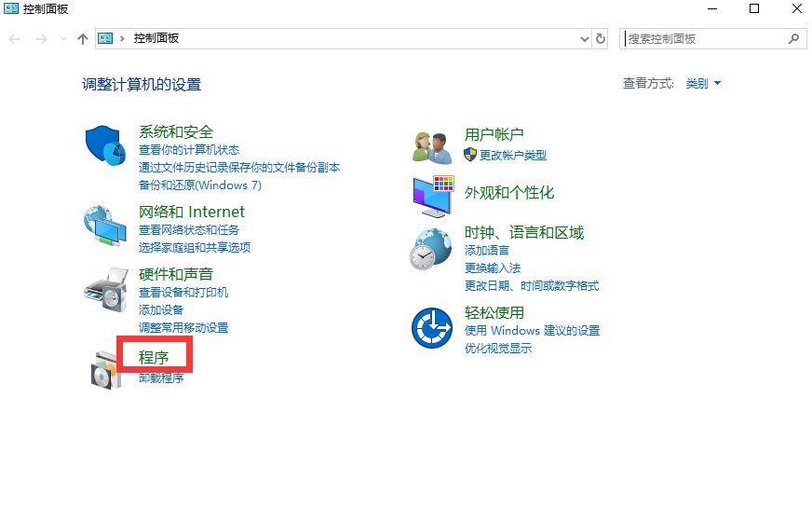The width and height of the screenshot is (812, 508).
Task: Open the 用户帐户 people icon
Action: [x=432, y=148]
